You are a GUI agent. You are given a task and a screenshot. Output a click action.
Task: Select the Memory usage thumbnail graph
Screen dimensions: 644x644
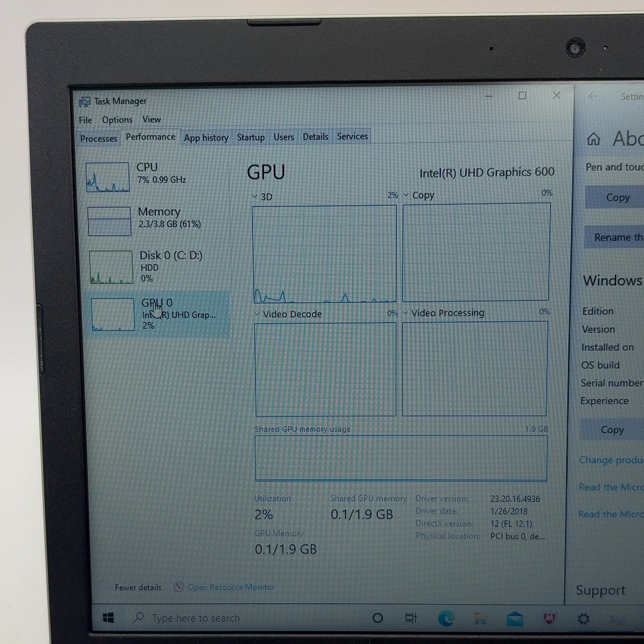[109, 221]
